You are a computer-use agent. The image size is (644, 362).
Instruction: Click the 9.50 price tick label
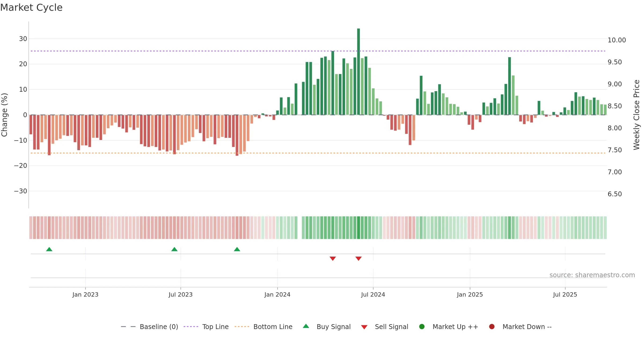[615, 62]
